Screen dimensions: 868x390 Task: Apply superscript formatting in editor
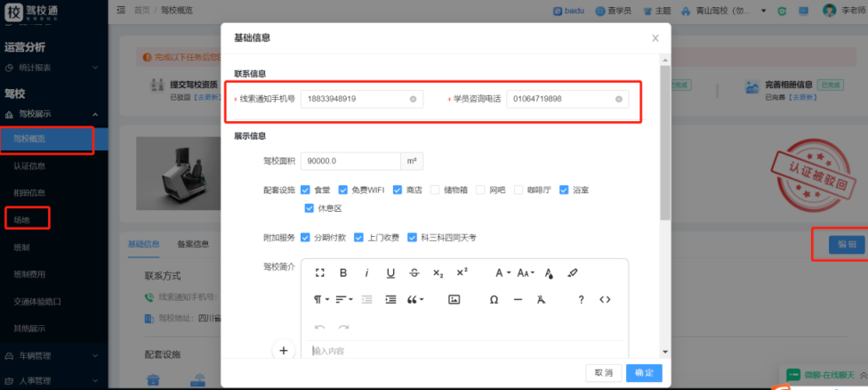pyautogui.click(x=462, y=272)
